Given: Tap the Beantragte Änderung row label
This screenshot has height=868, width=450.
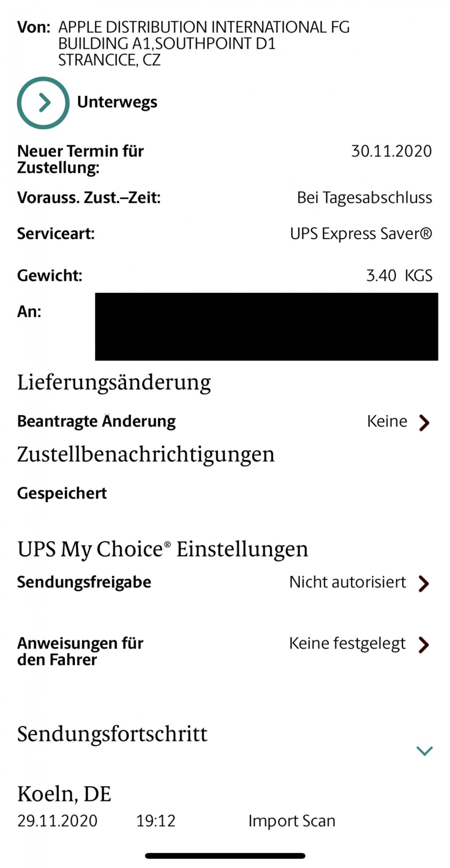Looking at the screenshot, I should [x=96, y=421].
